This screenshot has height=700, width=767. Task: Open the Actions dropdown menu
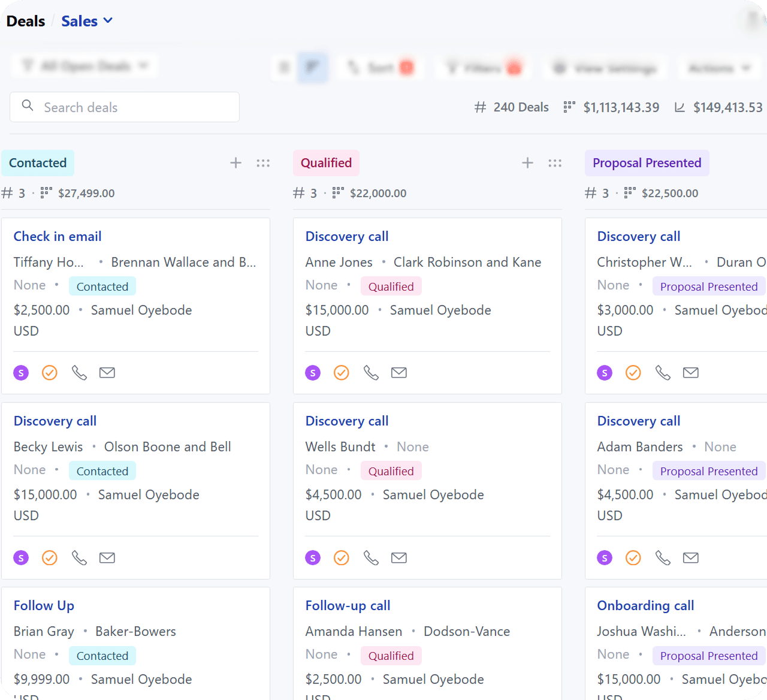720,68
